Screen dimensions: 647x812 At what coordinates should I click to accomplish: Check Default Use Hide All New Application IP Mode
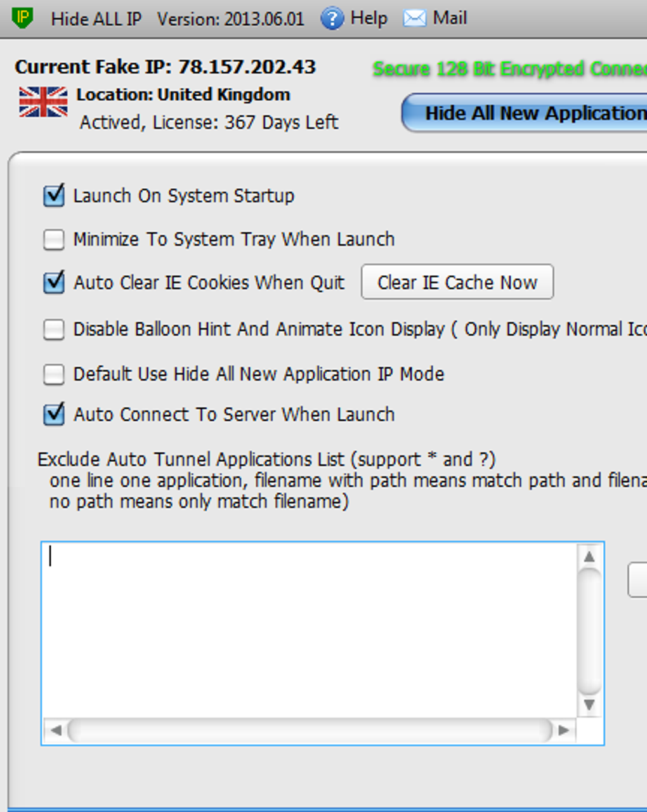click(x=54, y=374)
